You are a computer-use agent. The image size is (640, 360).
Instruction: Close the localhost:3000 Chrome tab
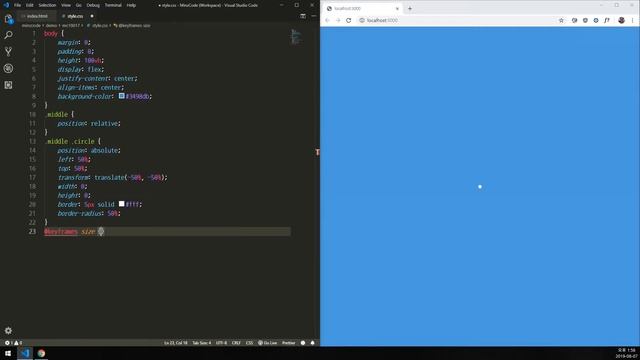[397, 9]
